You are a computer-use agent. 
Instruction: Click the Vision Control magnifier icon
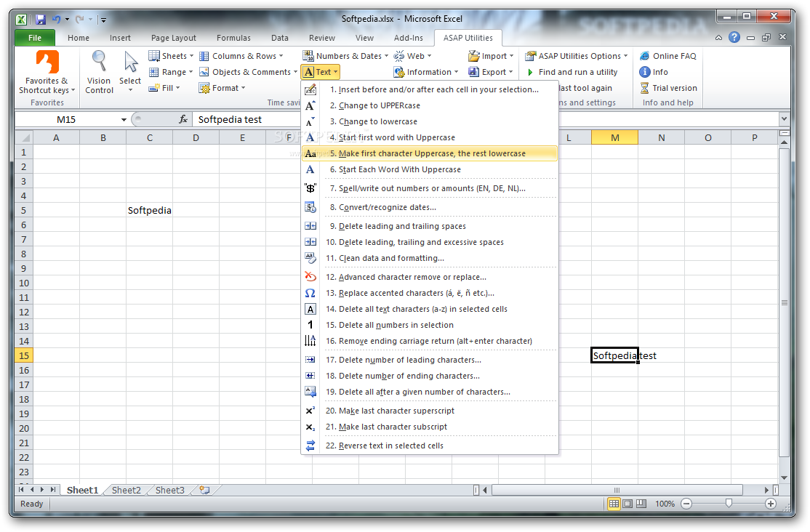click(x=99, y=61)
